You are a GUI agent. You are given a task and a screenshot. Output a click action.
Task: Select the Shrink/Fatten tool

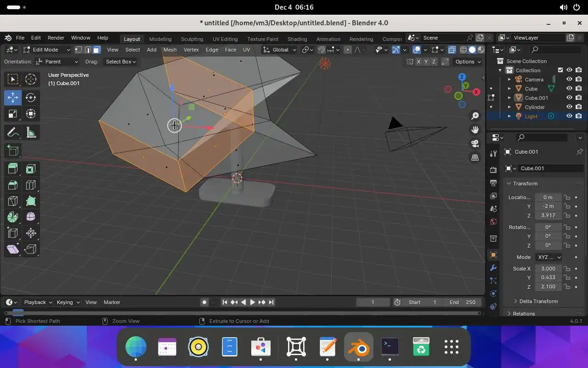(31, 233)
